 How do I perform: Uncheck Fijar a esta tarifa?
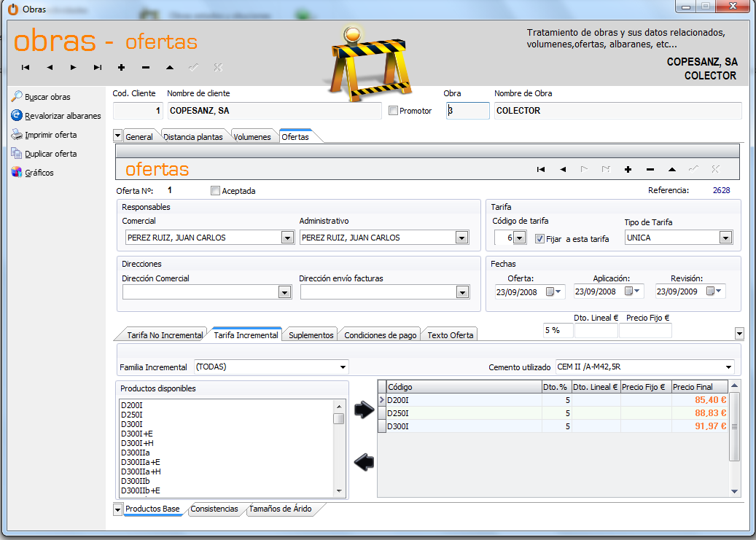539,238
